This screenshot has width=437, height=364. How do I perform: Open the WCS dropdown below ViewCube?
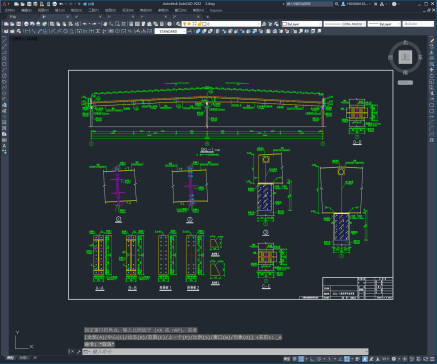(x=405, y=82)
